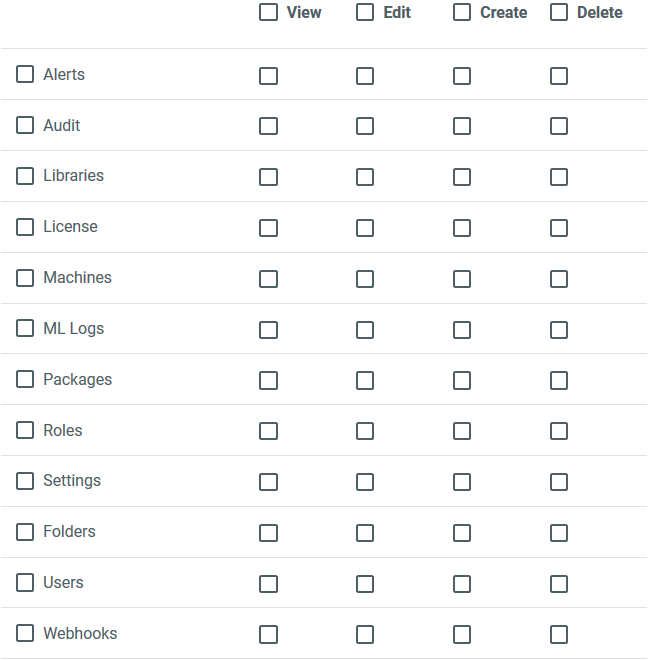Enable Create permission for Packages

click(462, 380)
